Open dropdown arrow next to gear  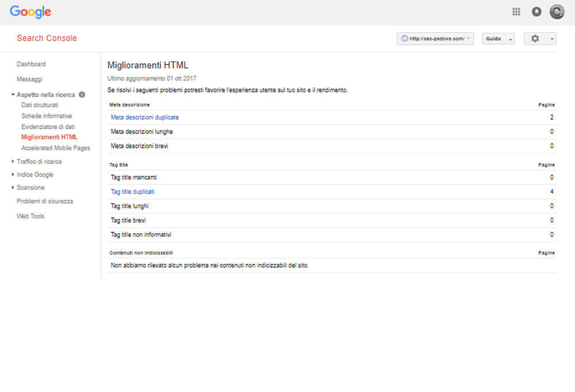pyautogui.click(x=552, y=39)
